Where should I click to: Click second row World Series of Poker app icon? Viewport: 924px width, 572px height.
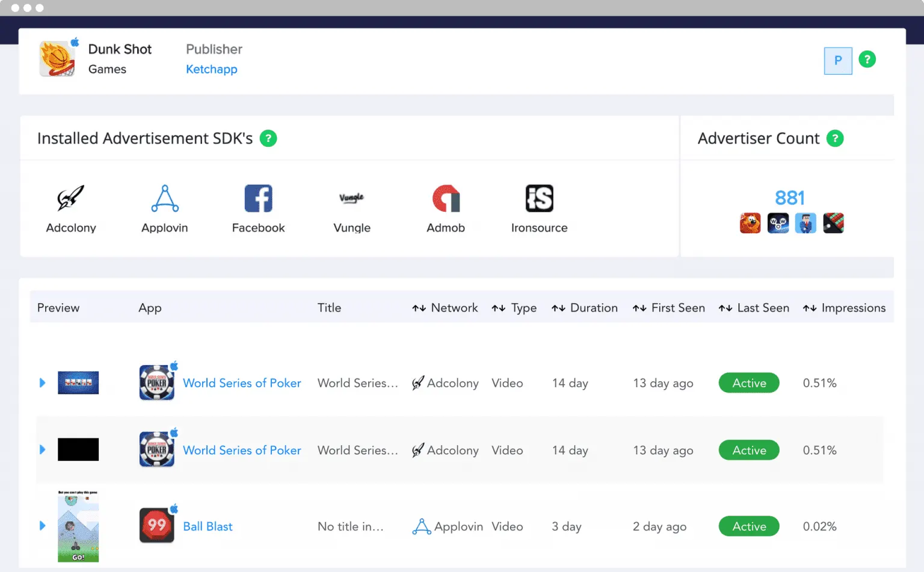click(157, 449)
